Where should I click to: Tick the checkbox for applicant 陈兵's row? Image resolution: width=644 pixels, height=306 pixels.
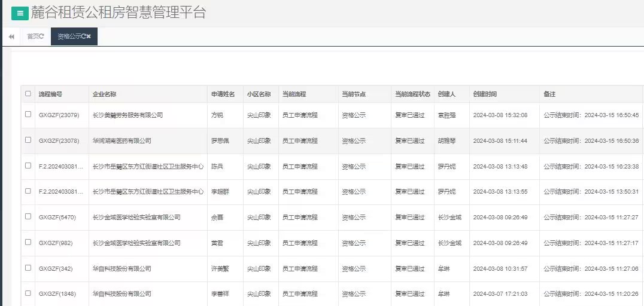pos(28,166)
